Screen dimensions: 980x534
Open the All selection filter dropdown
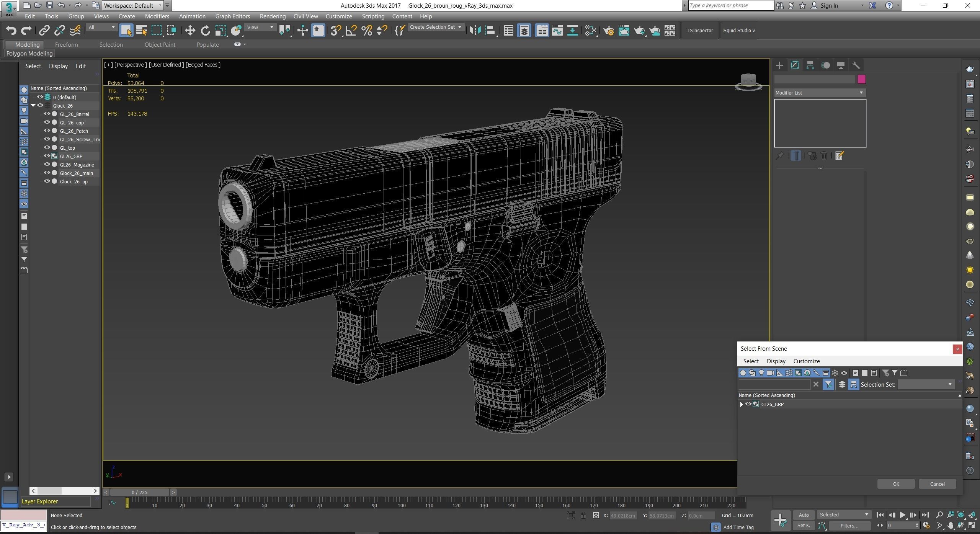tap(101, 27)
